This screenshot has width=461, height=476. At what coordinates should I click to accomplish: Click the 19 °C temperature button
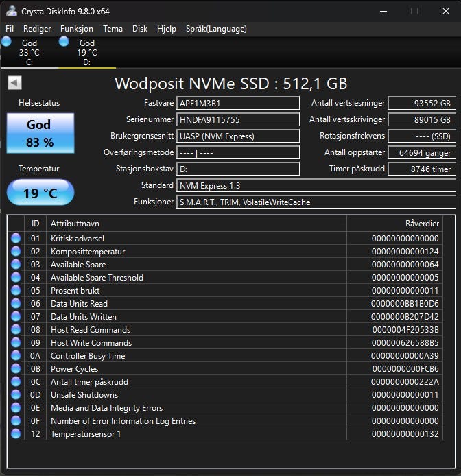click(40, 193)
